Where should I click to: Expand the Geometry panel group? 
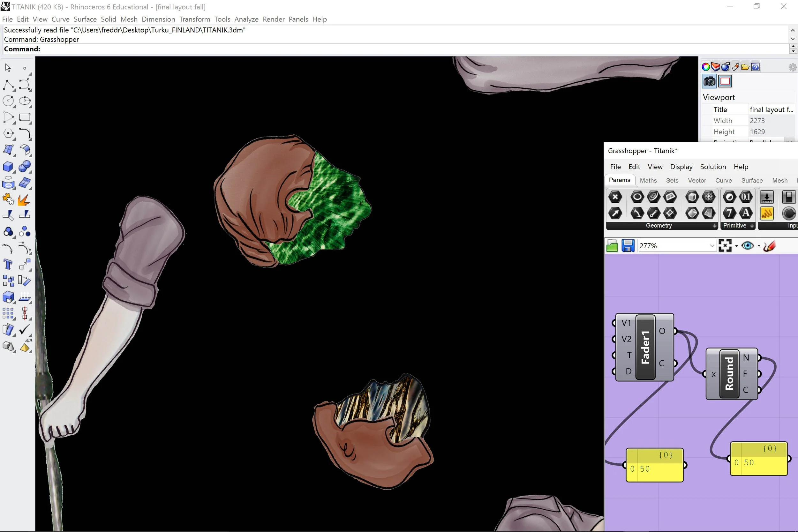pos(715,226)
